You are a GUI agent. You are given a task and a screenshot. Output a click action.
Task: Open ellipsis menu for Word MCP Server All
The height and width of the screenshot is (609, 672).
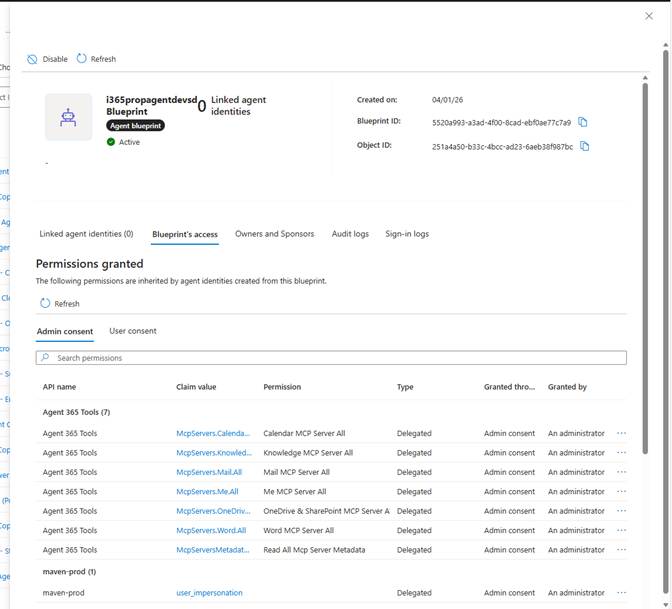pyautogui.click(x=621, y=530)
